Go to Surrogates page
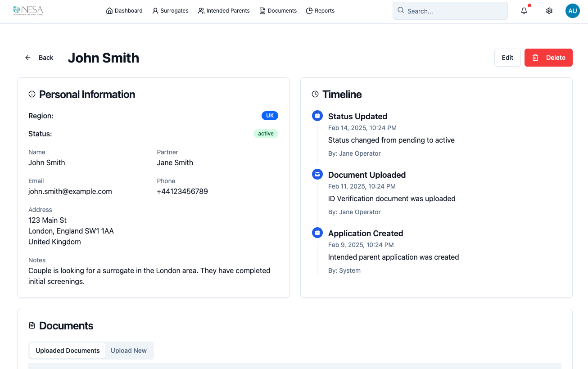 (170, 11)
